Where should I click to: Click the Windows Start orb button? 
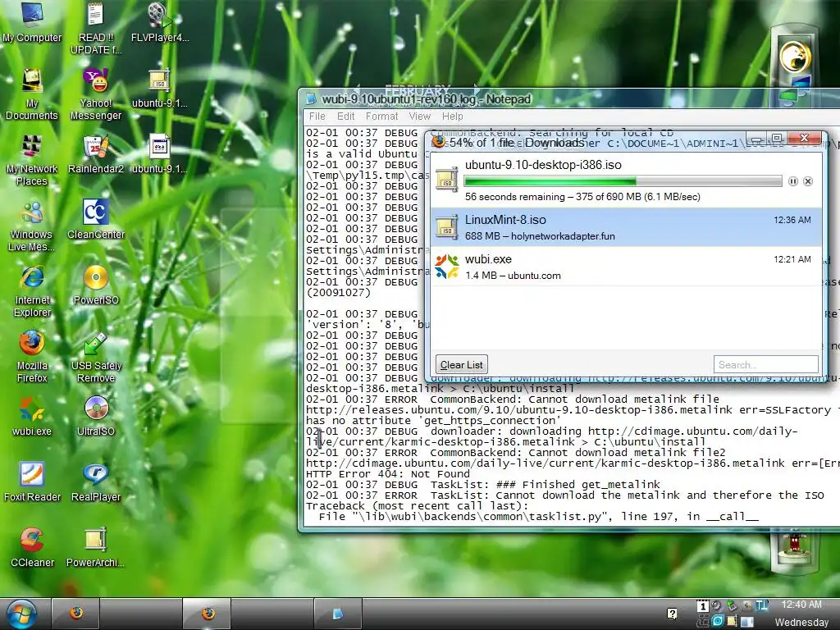point(21,614)
